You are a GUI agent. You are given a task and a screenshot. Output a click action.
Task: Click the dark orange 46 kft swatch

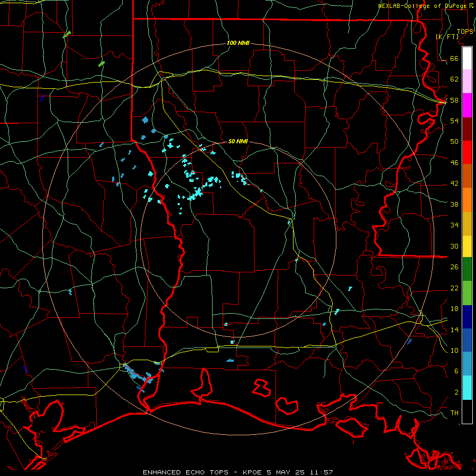(x=467, y=176)
